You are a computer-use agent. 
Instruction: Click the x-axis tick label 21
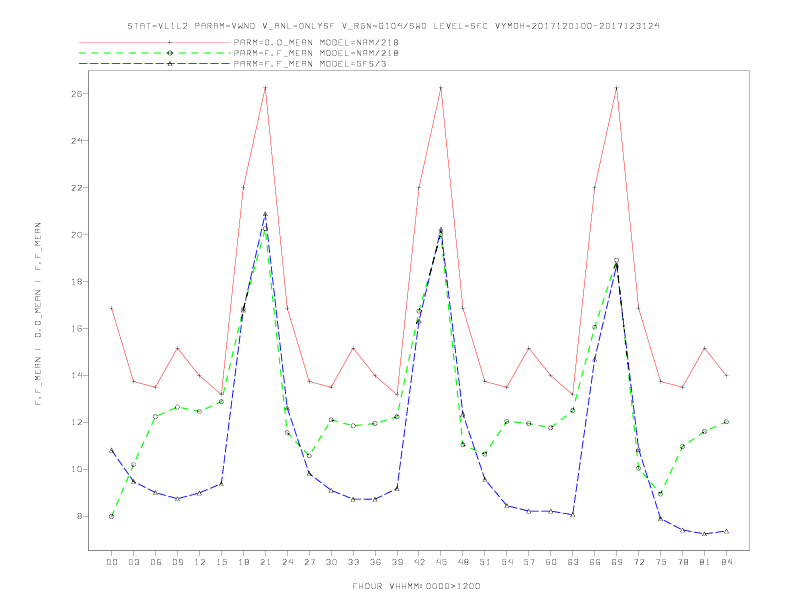click(265, 562)
